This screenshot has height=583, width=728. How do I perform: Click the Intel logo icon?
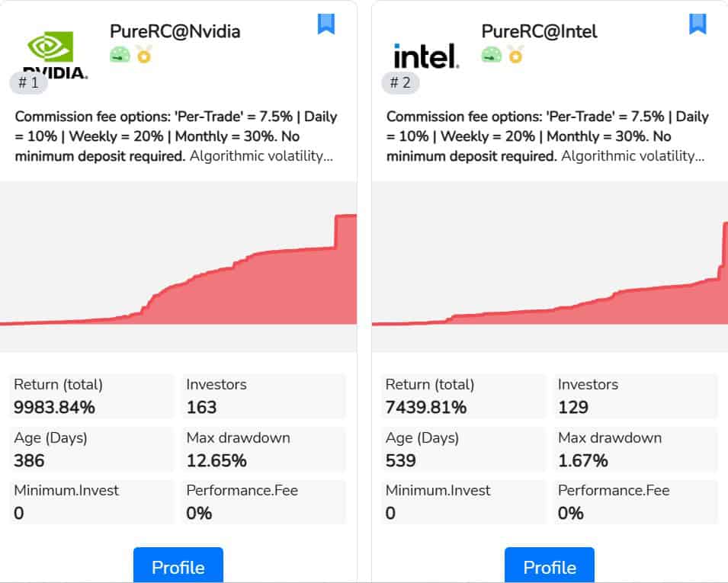pos(426,55)
